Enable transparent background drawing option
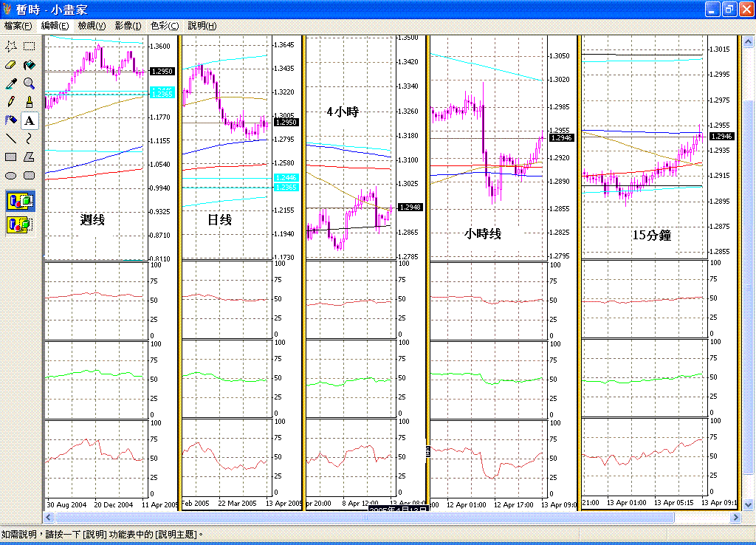This screenshot has width=756, height=545. pyautogui.click(x=20, y=224)
